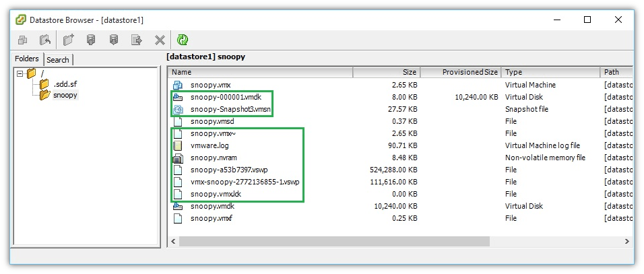Click the Delete (X) toolbar icon
This screenshot has height=274, width=644.
(x=160, y=40)
